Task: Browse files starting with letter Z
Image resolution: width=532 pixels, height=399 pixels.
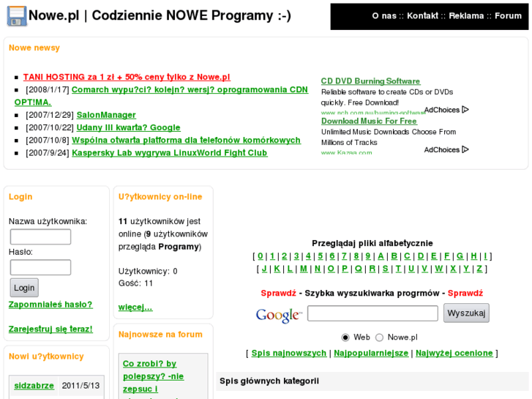Action: pyautogui.click(x=479, y=269)
